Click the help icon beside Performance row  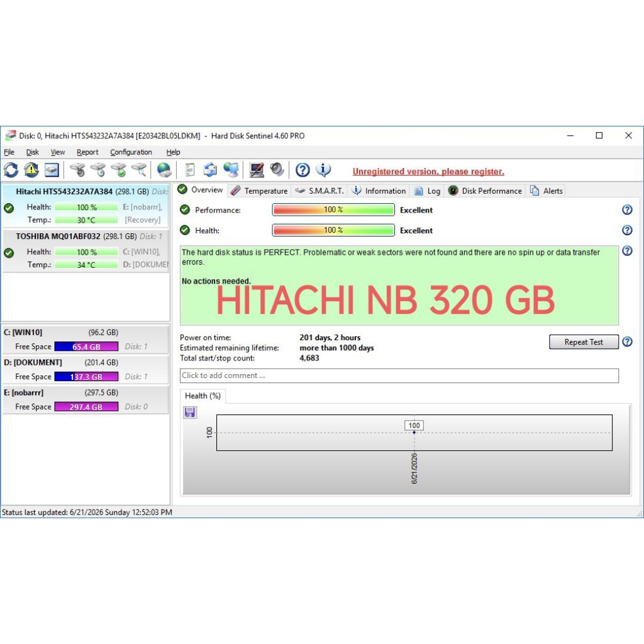[627, 210]
